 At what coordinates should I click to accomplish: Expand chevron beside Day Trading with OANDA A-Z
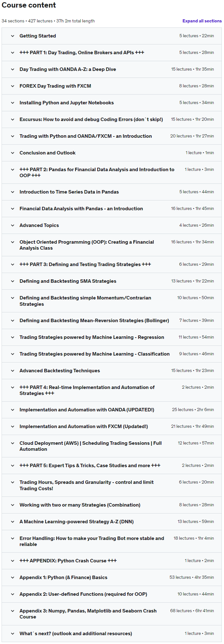[13, 69]
